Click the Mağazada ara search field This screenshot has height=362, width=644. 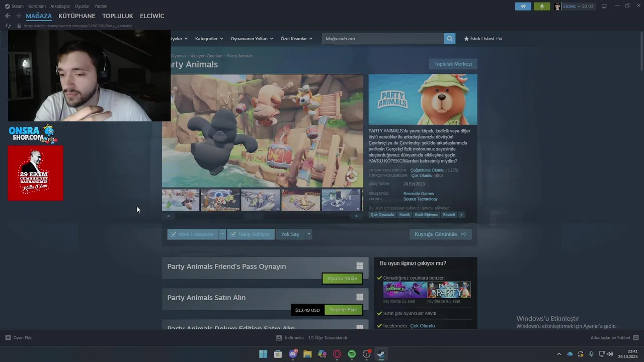382,39
